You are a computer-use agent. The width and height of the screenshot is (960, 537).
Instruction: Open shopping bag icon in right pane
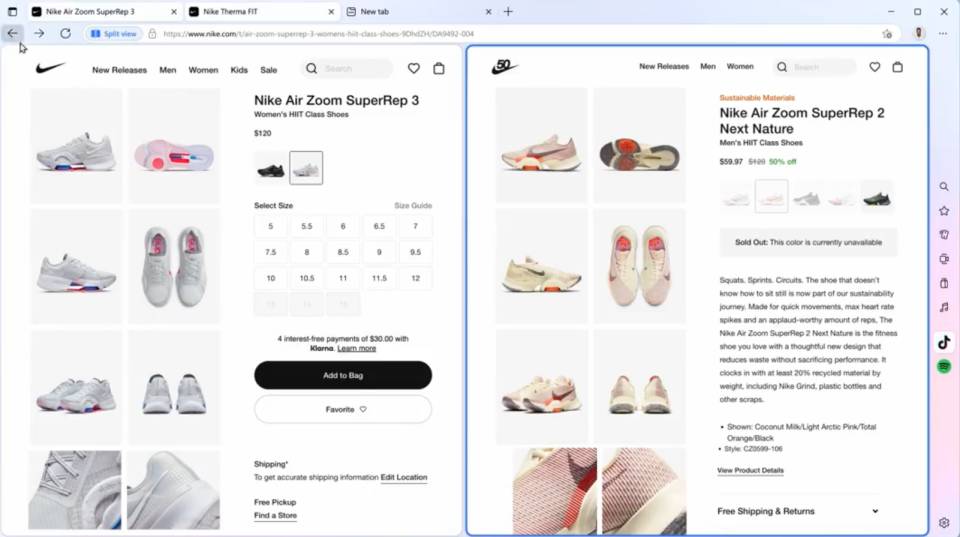click(898, 67)
